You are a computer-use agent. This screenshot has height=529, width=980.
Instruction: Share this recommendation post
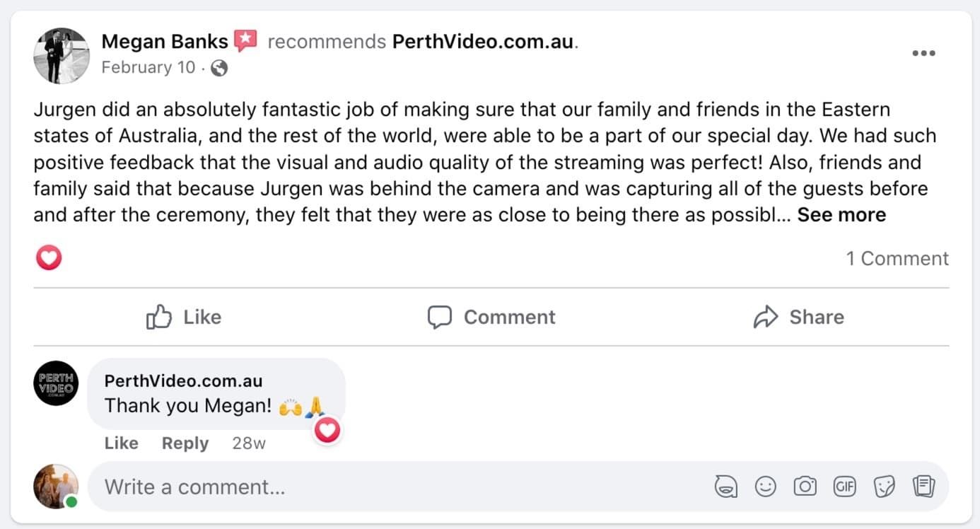[799, 317]
